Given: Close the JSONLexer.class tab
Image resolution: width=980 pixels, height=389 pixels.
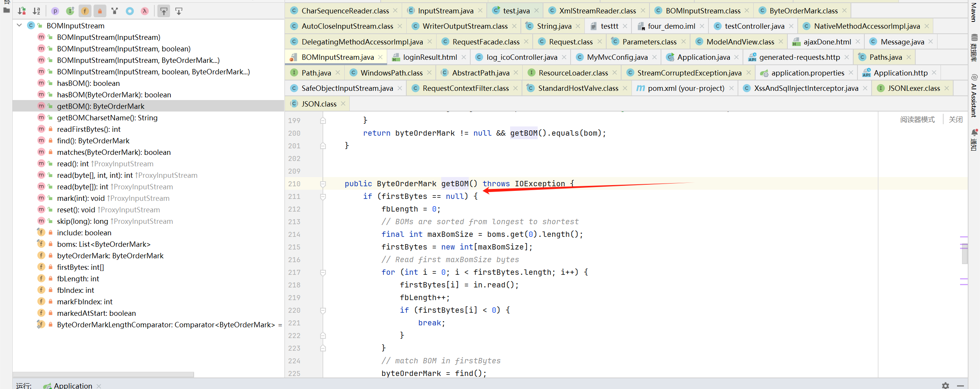Looking at the screenshot, I should (x=947, y=88).
